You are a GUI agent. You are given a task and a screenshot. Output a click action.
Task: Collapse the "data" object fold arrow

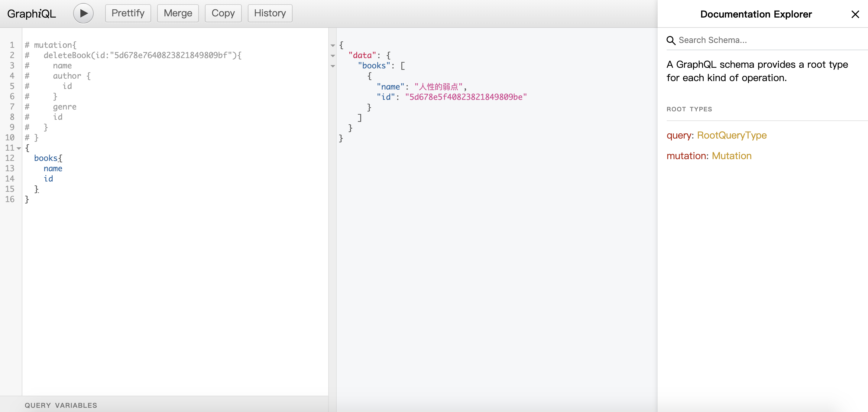tap(332, 56)
